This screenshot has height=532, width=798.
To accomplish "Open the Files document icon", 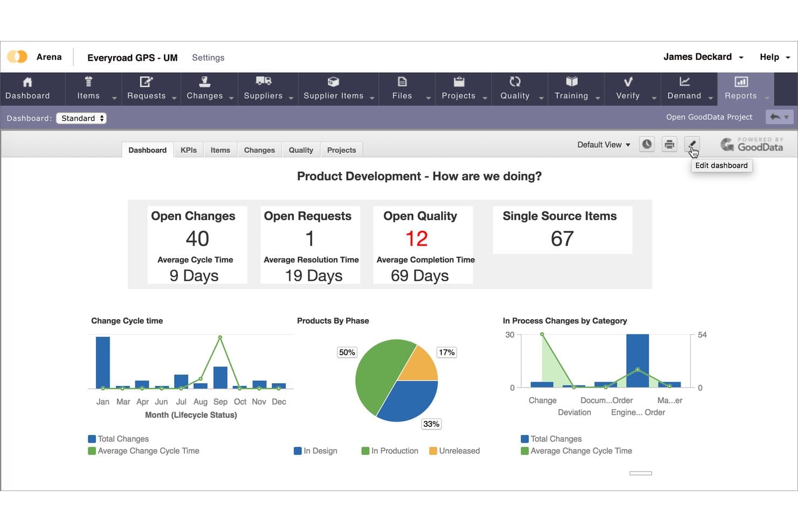I will click(x=402, y=82).
